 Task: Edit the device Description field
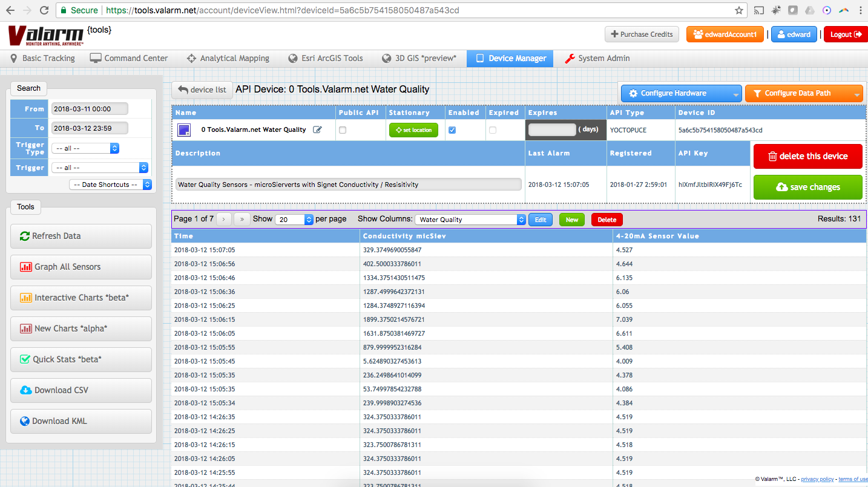click(349, 185)
